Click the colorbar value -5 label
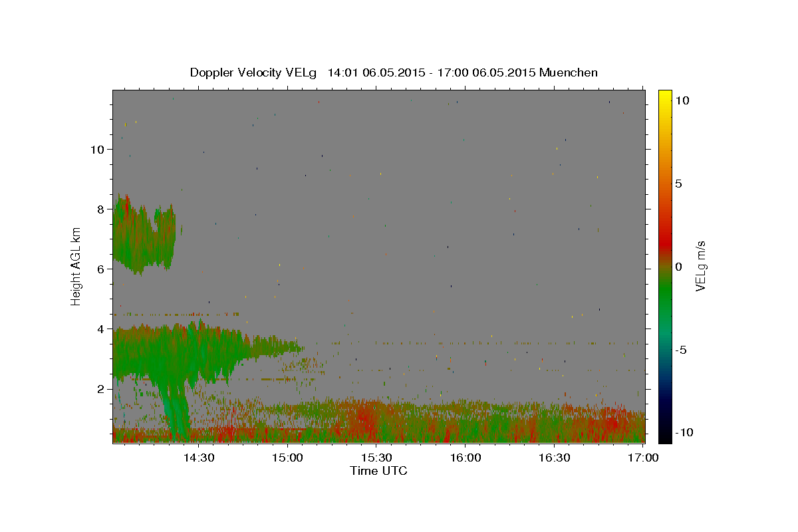798x532 pixels. (x=681, y=349)
